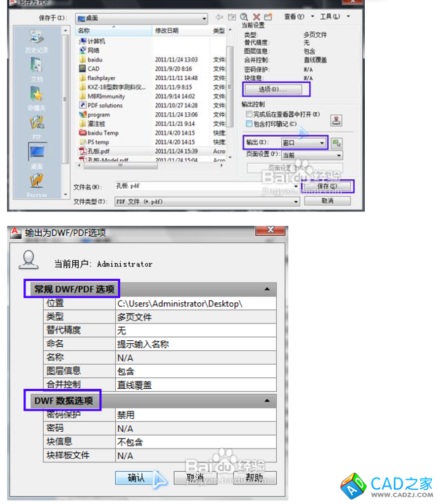Click the select window icon beside 输出 dropdown
The image size is (437, 504).
point(336,143)
